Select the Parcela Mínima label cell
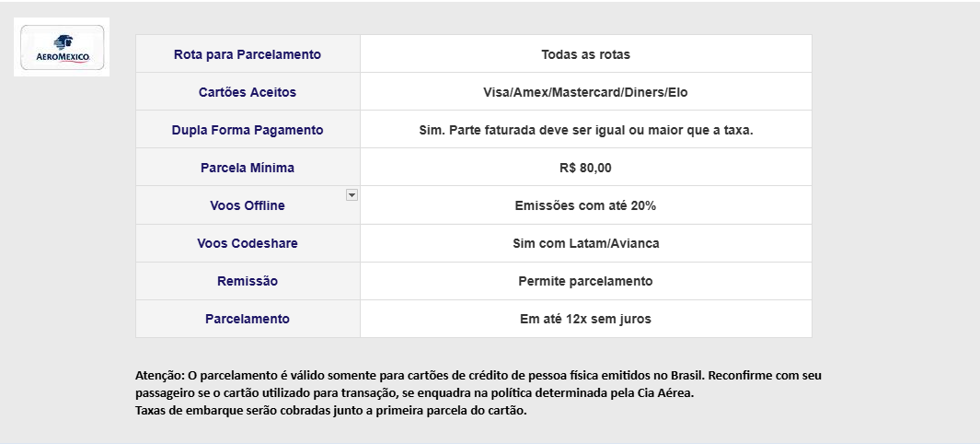 pos(248,168)
